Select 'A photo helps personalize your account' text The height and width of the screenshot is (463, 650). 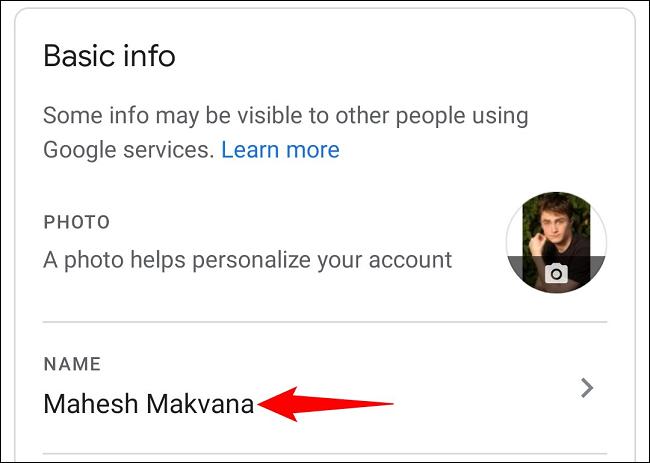tap(247, 260)
